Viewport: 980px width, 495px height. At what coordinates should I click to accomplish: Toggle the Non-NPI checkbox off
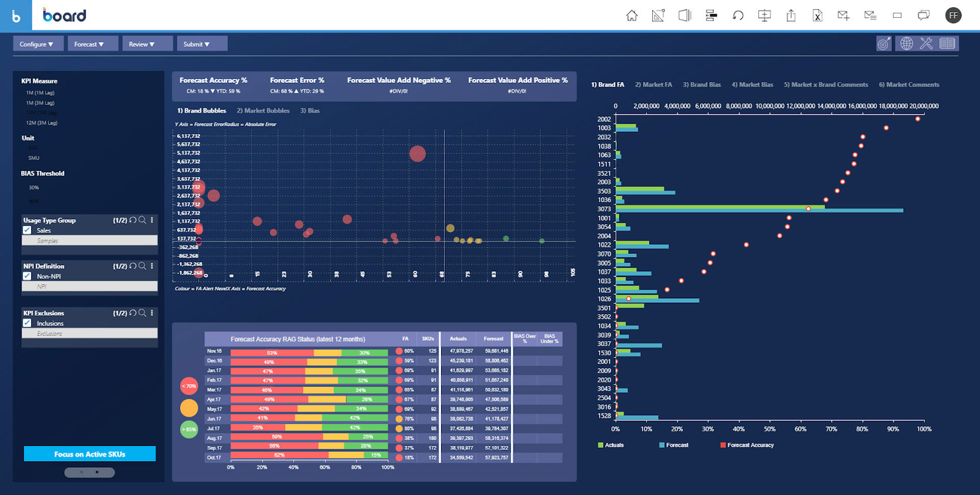[x=27, y=276]
